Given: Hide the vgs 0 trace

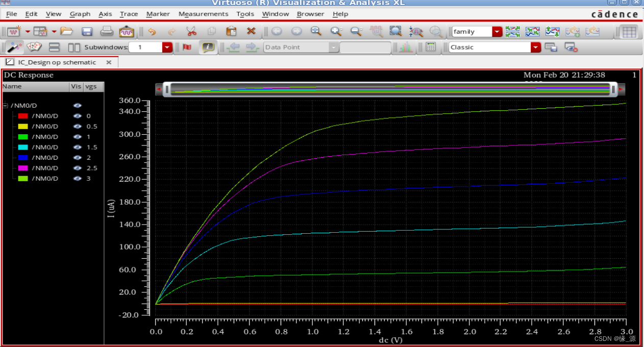Looking at the screenshot, I should coord(77,116).
